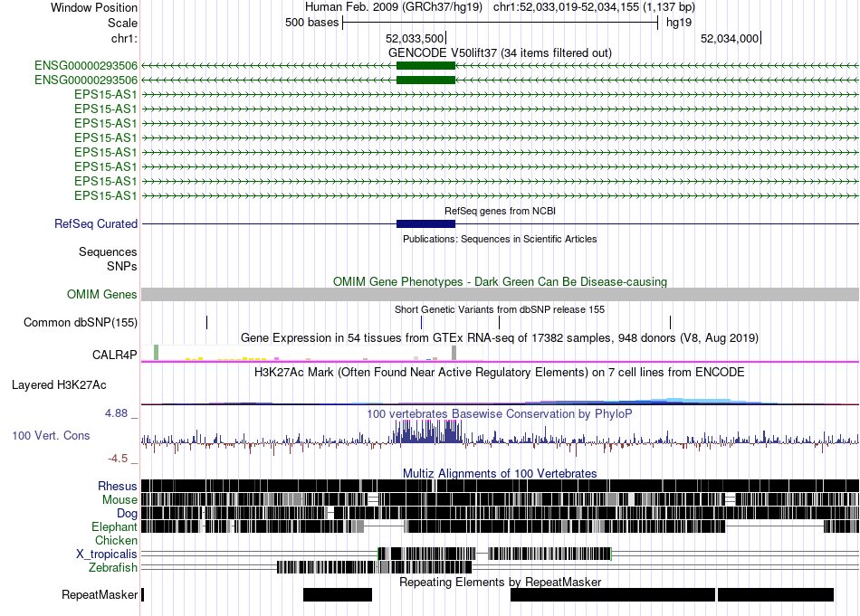This screenshot has height=616, width=860.
Task: Click the Rhesus alignment row
Action: [500, 486]
